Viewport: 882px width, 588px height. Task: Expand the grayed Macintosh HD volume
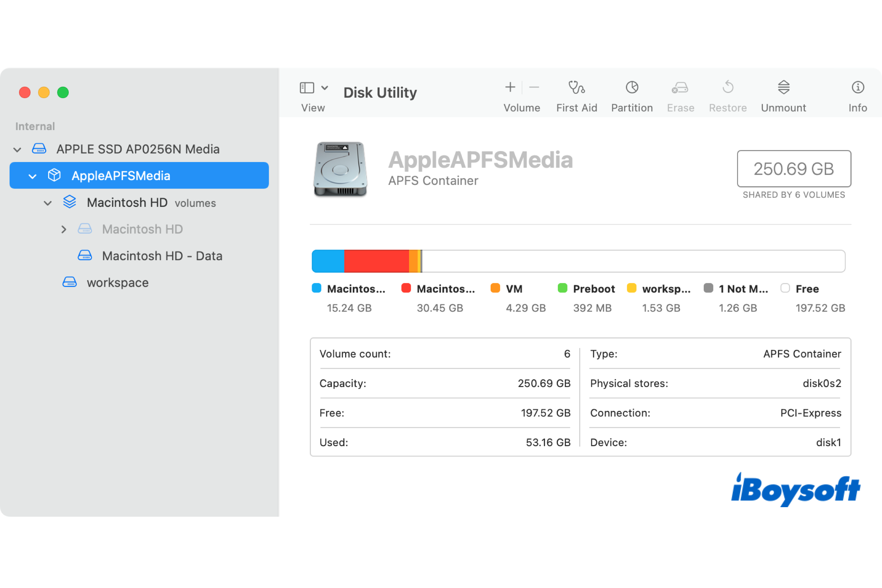click(x=63, y=229)
